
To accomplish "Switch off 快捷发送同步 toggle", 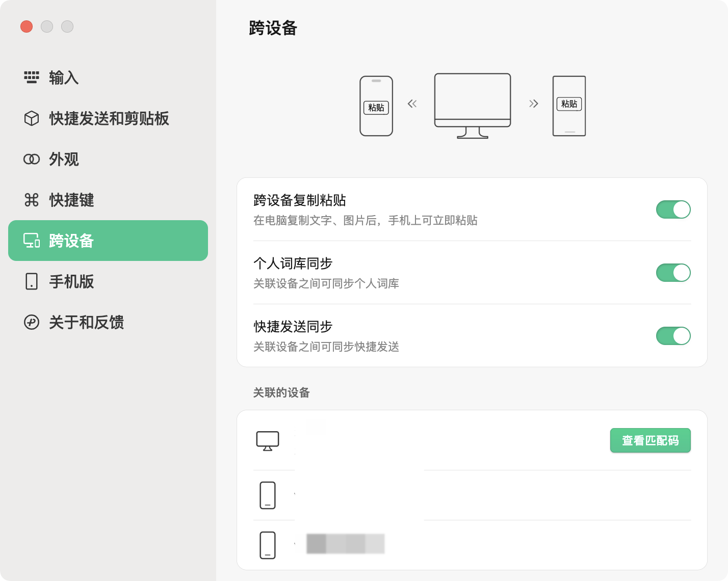I will point(673,336).
